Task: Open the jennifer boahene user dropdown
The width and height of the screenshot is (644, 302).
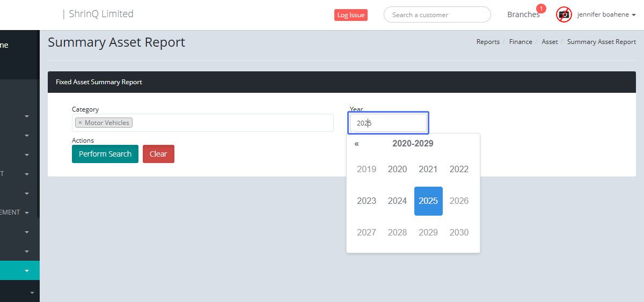Action: pos(606,15)
